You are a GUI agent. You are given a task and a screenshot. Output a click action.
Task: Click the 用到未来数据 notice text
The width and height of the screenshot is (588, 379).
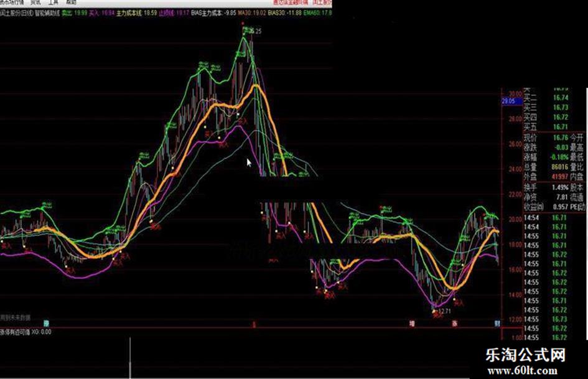click(16, 317)
